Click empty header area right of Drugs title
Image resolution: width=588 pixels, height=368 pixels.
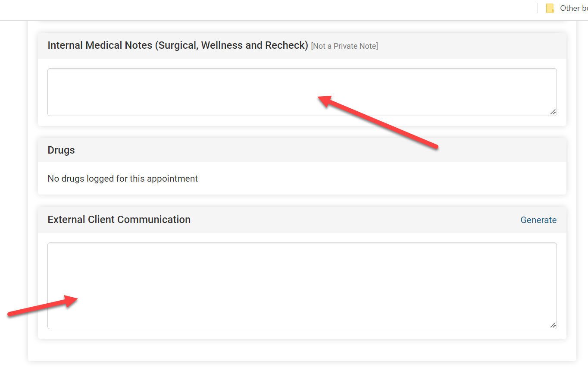click(302, 150)
